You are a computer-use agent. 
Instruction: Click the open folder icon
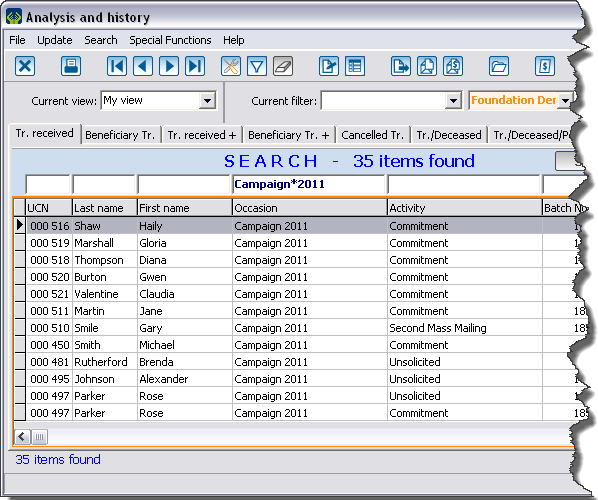pyautogui.click(x=499, y=66)
